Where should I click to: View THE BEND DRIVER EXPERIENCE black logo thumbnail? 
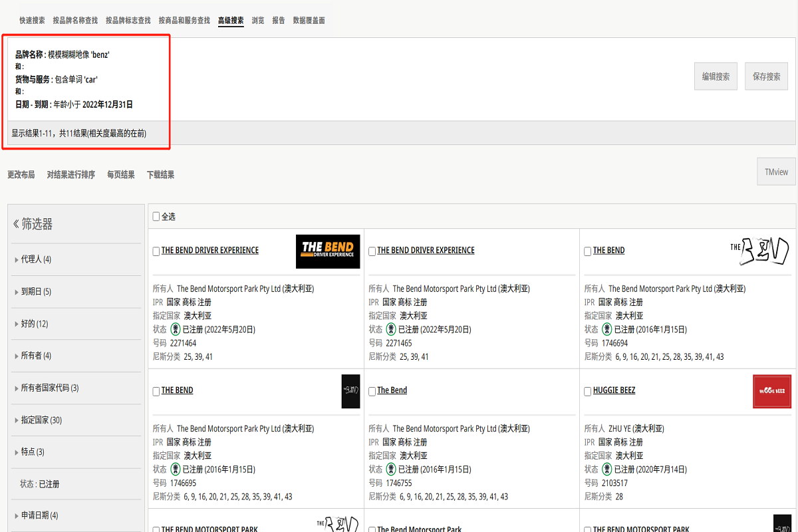click(328, 251)
